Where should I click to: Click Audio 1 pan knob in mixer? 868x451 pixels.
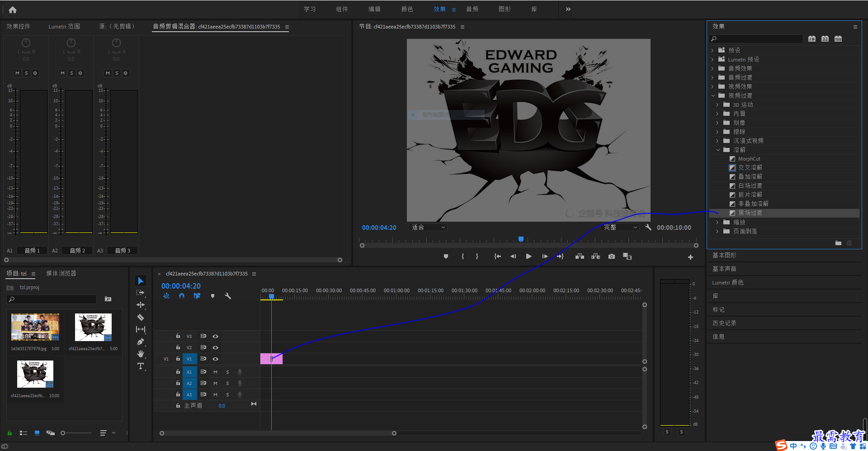(x=26, y=43)
